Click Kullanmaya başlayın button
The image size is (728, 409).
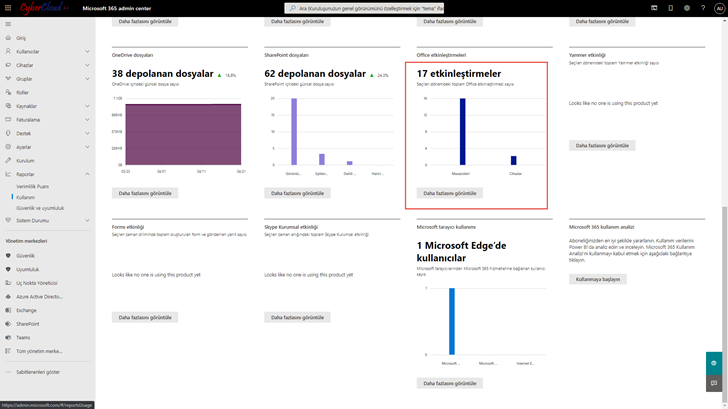pyautogui.click(x=598, y=279)
